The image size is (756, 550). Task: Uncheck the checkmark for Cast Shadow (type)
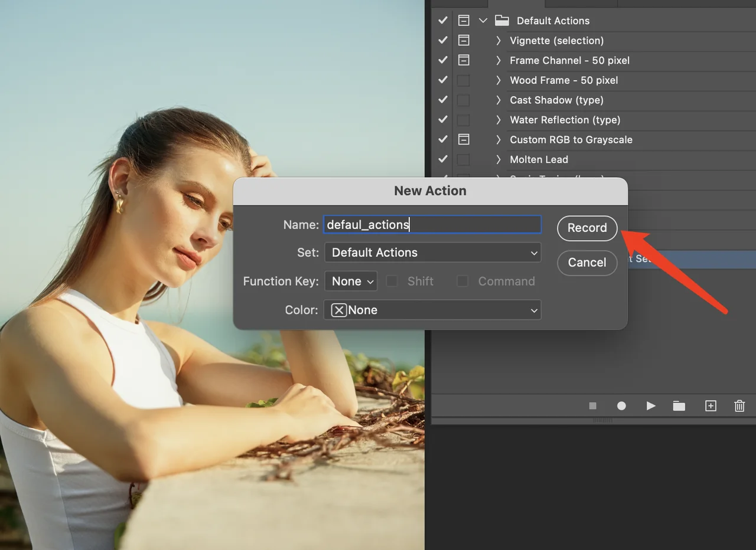(443, 100)
